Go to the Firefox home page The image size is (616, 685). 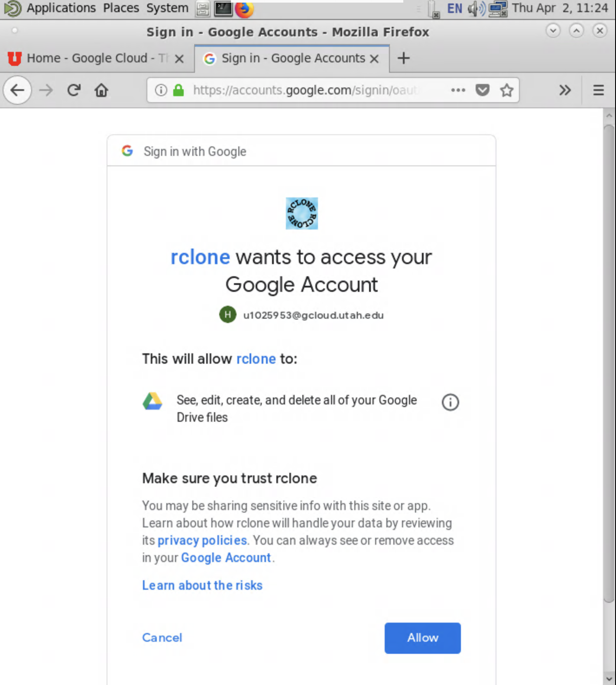coord(101,90)
